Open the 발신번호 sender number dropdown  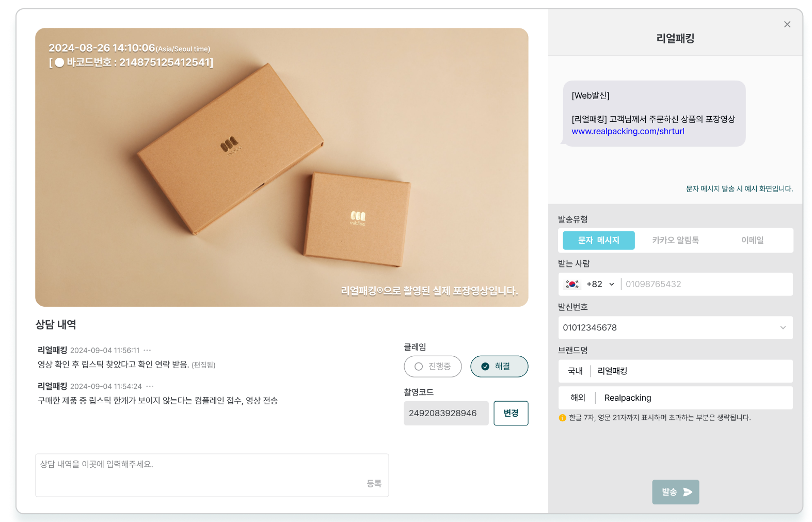[782, 328]
